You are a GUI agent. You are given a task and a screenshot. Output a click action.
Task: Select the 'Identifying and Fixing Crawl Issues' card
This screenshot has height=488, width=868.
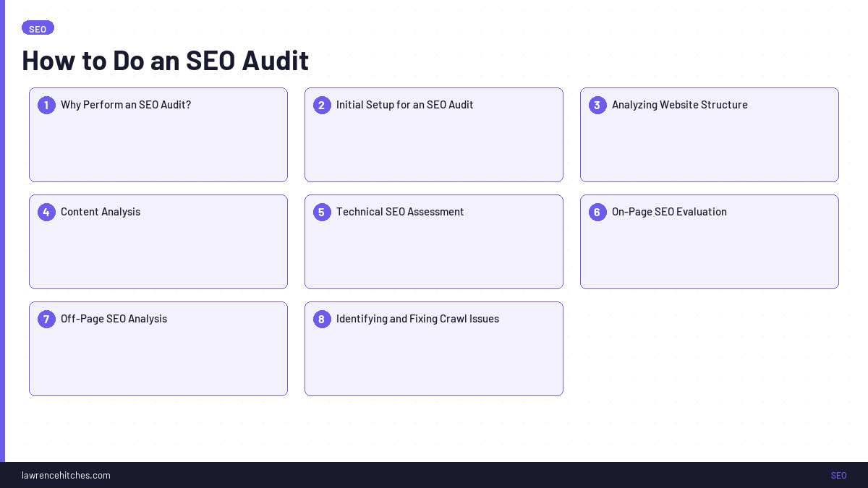pos(434,348)
